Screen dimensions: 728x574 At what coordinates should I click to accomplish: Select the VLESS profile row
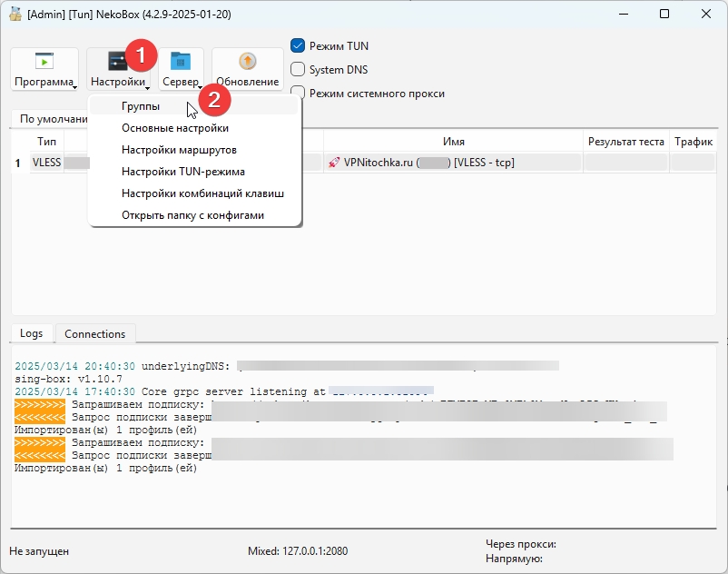pyautogui.click(x=47, y=163)
